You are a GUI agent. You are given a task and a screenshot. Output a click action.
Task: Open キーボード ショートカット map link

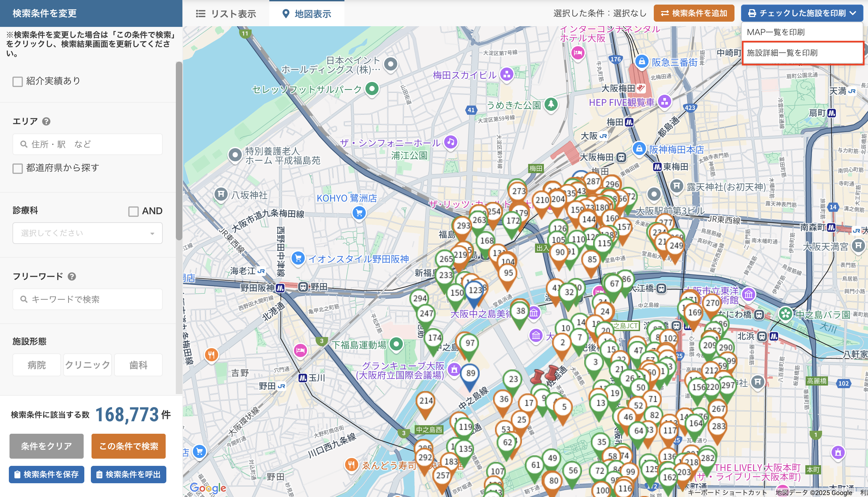click(728, 493)
